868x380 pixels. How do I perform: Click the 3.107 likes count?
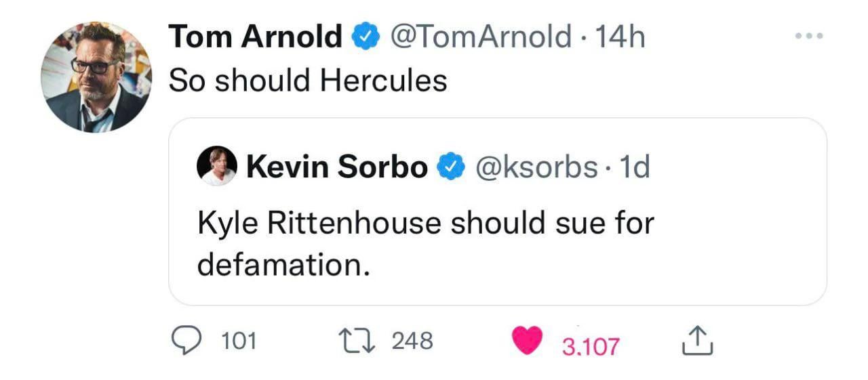tap(590, 346)
